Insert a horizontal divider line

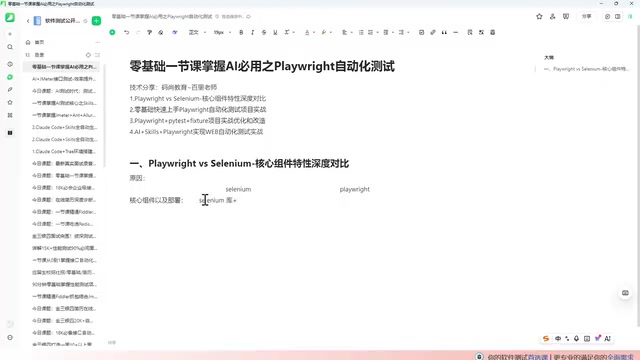(x=456, y=32)
